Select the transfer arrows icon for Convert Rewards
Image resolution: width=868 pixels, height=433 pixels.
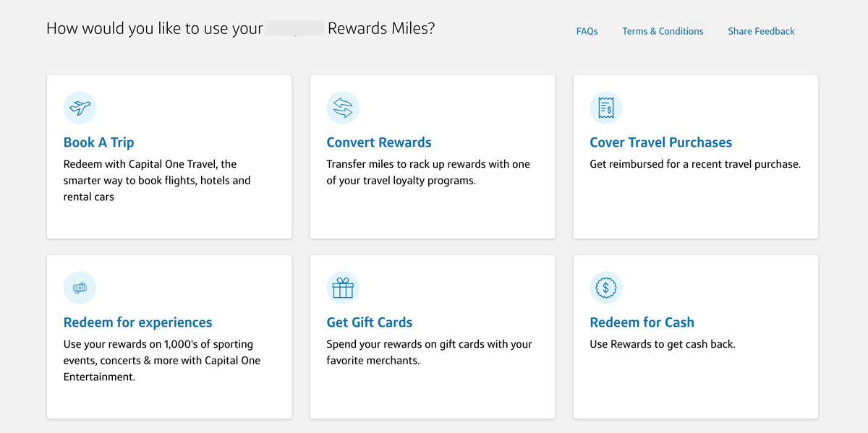click(343, 107)
